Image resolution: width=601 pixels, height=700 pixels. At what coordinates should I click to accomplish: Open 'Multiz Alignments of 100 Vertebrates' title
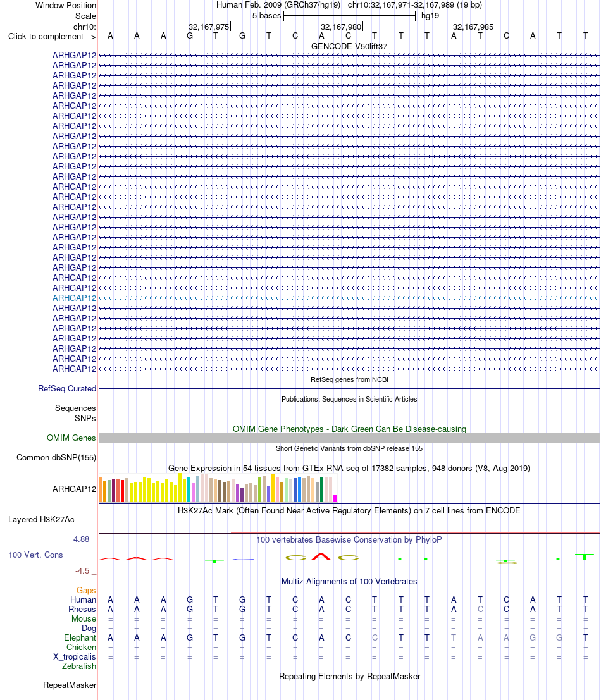pyautogui.click(x=349, y=582)
